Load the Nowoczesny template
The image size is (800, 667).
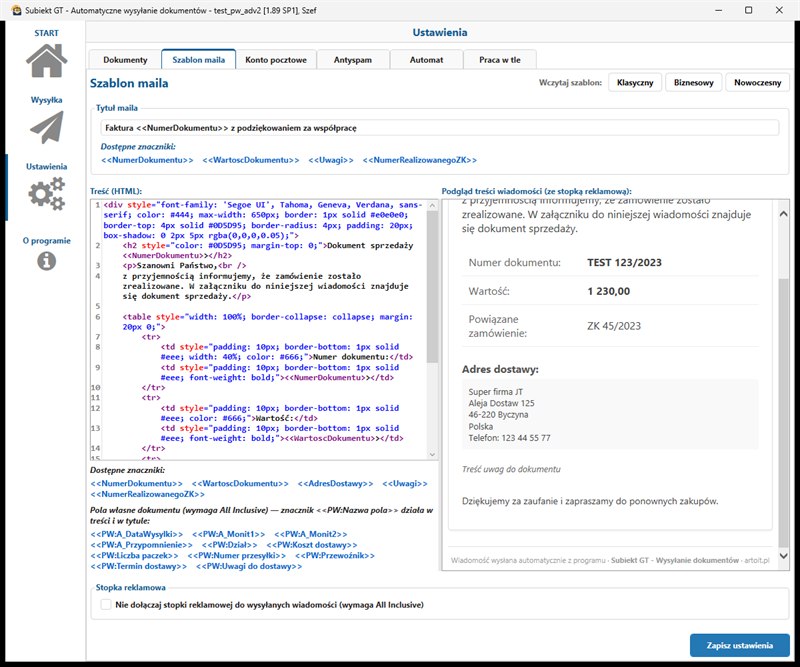click(x=757, y=83)
